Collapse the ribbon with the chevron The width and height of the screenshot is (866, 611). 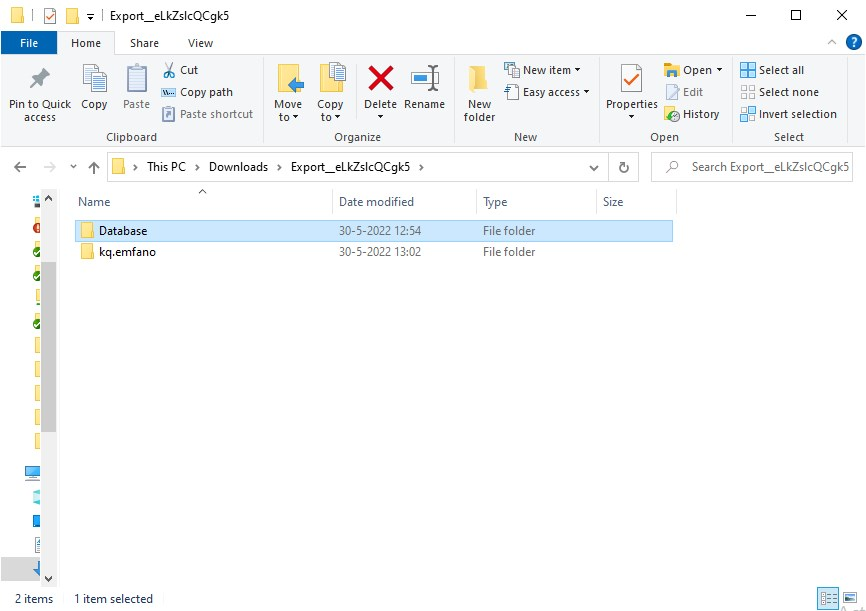pyautogui.click(x=831, y=43)
